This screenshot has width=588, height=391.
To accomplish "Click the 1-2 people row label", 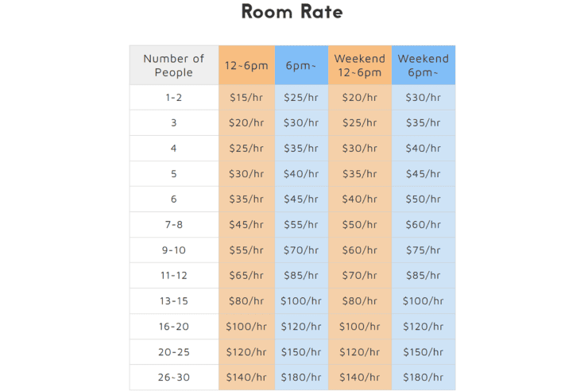I will (174, 98).
